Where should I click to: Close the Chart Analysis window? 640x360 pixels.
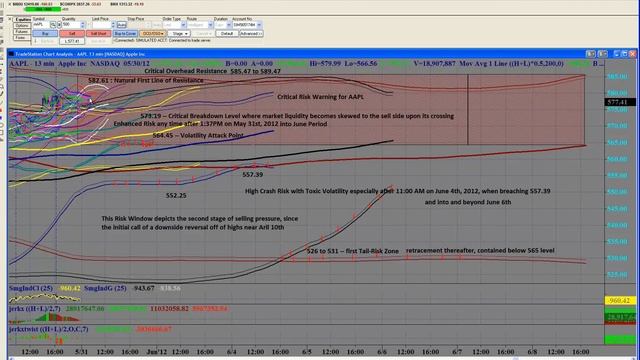tap(633, 54)
